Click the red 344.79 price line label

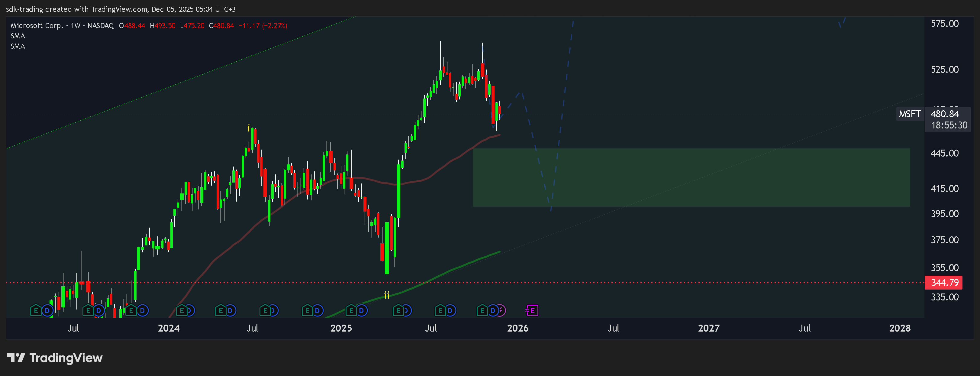tap(944, 282)
